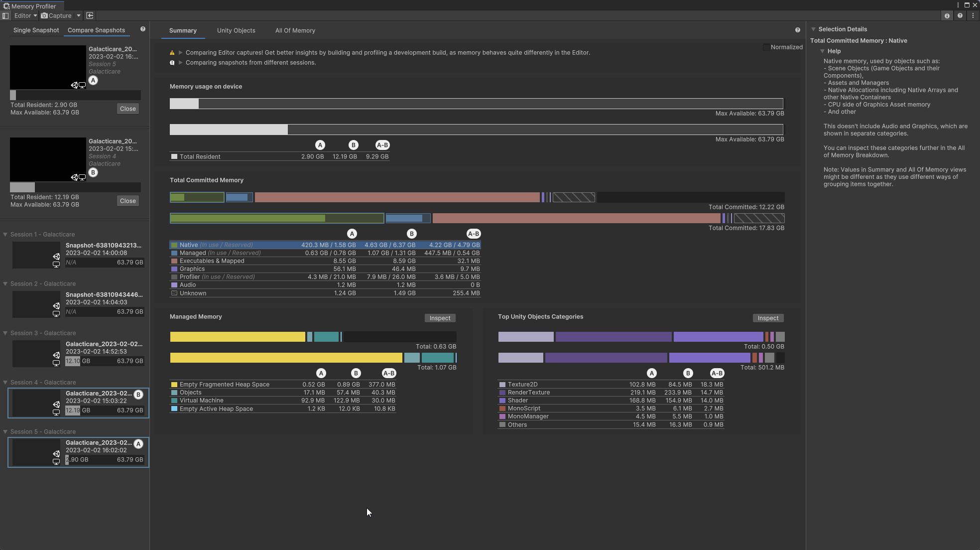The image size is (980, 550).
Task: Open the Capture options dropdown arrow
Action: click(x=79, y=16)
